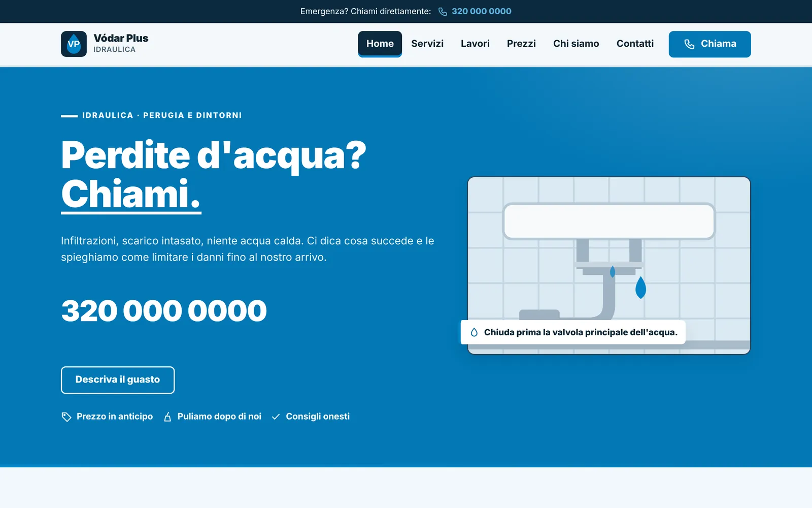Screen dimensions: 812x508
Task: Click the Perdite d'acqua? headline
Action: click(x=214, y=155)
